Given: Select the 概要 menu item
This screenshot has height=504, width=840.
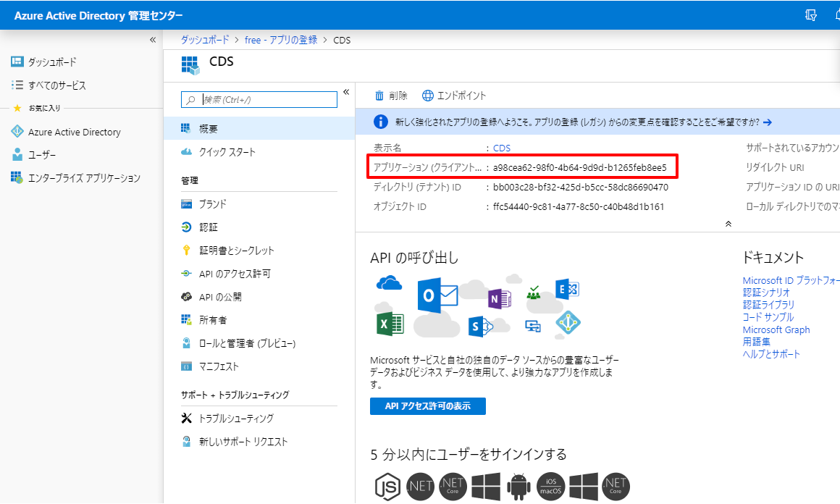Looking at the screenshot, I should (x=259, y=129).
